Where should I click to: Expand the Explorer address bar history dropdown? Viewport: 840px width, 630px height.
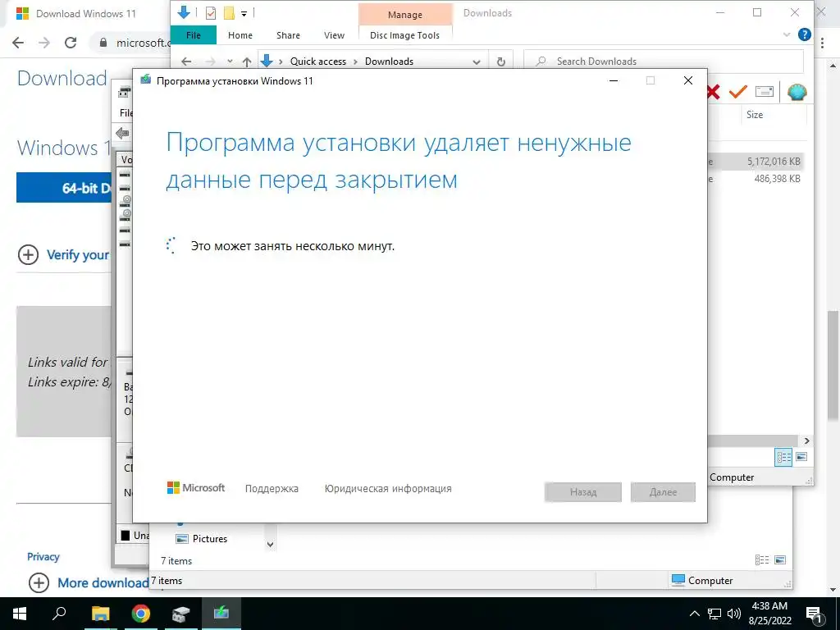[477, 62]
